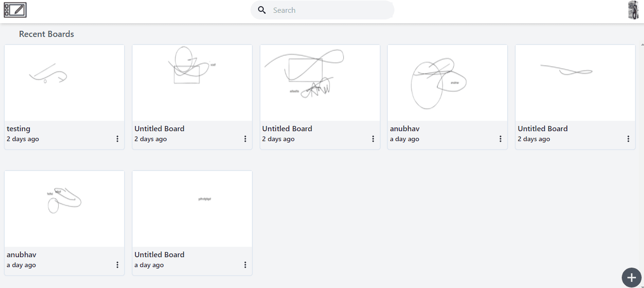The height and width of the screenshot is (288, 644).
Task: Open anubhav board thumbnail with large ellipse
Action: (x=447, y=83)
